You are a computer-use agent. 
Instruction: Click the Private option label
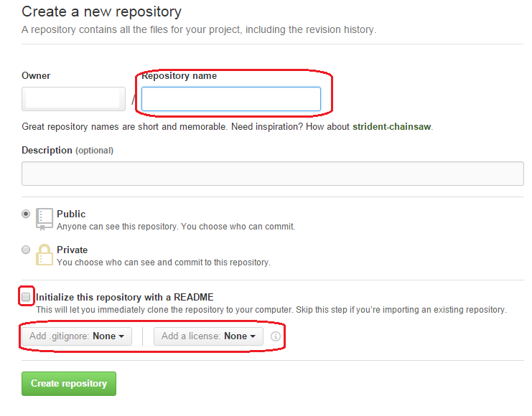tap(73, 250)
